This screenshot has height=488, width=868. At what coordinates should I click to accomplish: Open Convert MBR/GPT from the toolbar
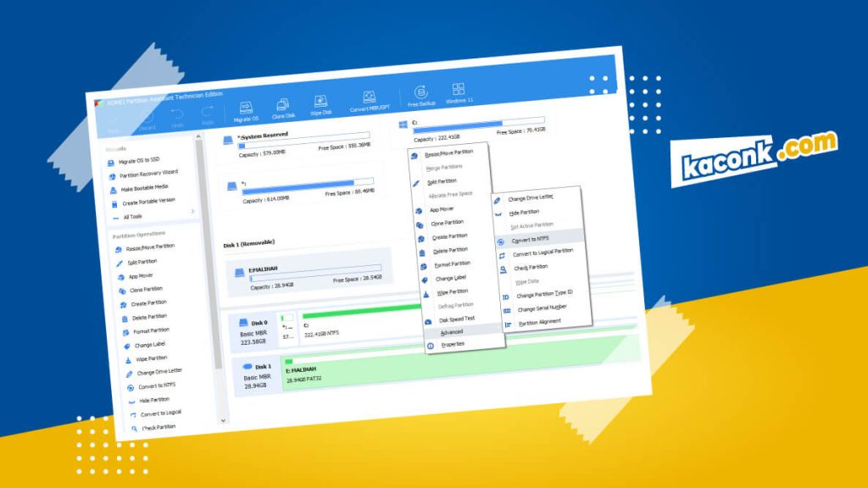coord(370,102)
